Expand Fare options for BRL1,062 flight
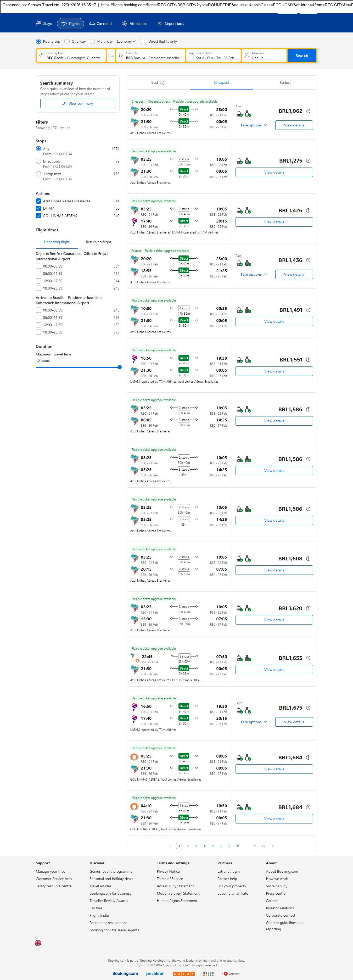 click(254, 125)
